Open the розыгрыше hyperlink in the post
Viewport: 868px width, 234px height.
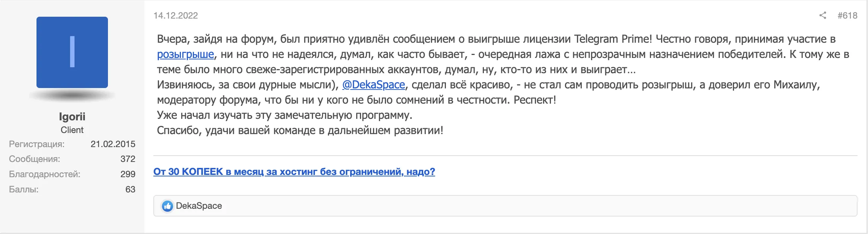tap(185, 55)
